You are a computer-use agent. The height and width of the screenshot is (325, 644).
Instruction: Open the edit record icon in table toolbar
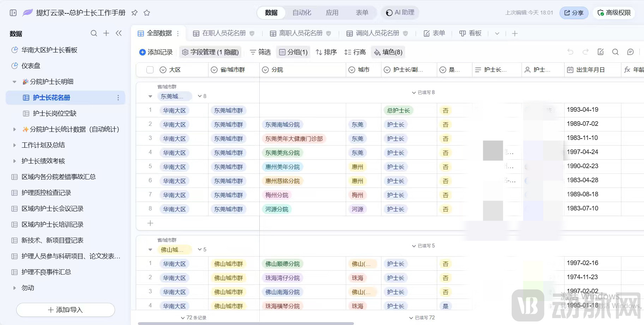601,52
